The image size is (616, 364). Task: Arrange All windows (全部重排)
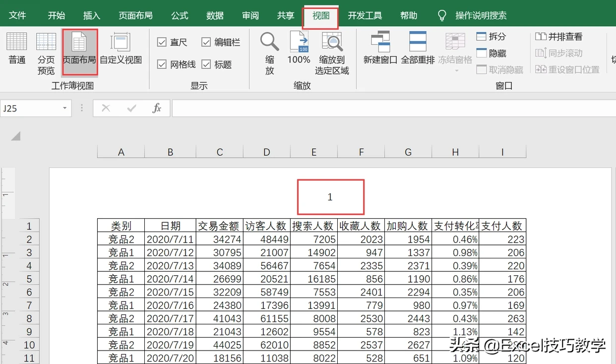[x=418, y=49]
